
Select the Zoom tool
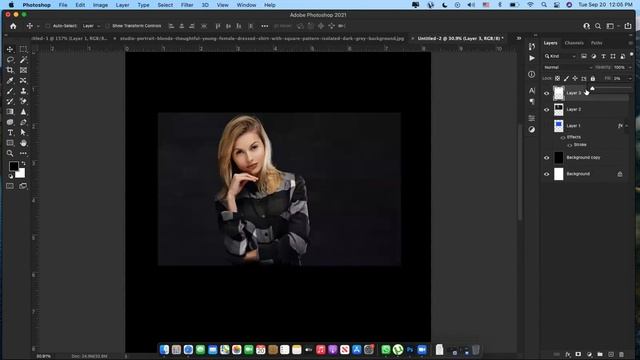tap(10, 153)
